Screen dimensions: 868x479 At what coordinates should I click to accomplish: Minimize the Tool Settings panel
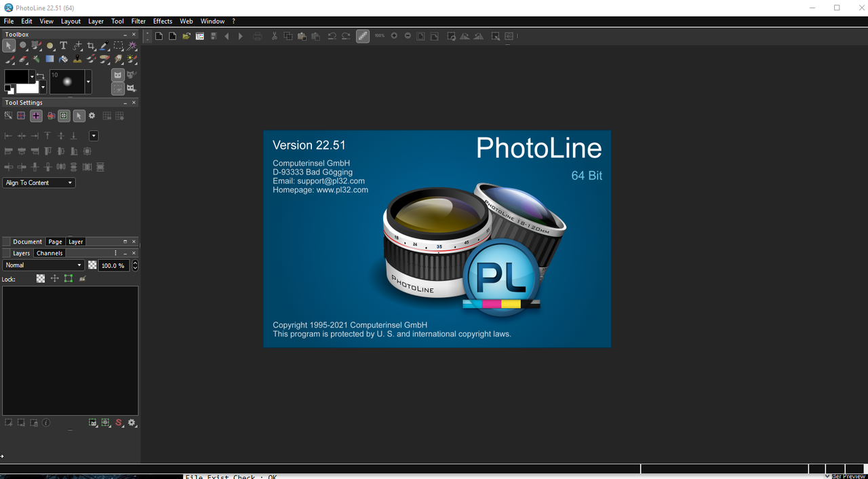(125, 103)
